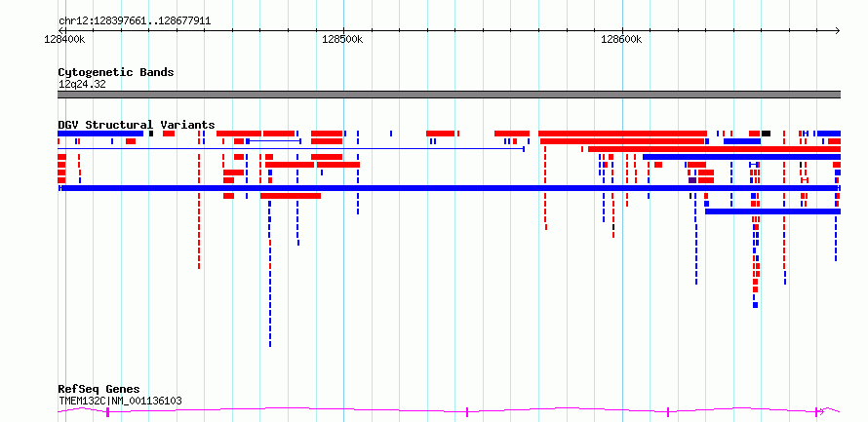Image resolution: width=868 pixels, height=422 pixels.
Task: Click the 128400k ruler label
Action: pyautogui.click(x=64, y=39)
